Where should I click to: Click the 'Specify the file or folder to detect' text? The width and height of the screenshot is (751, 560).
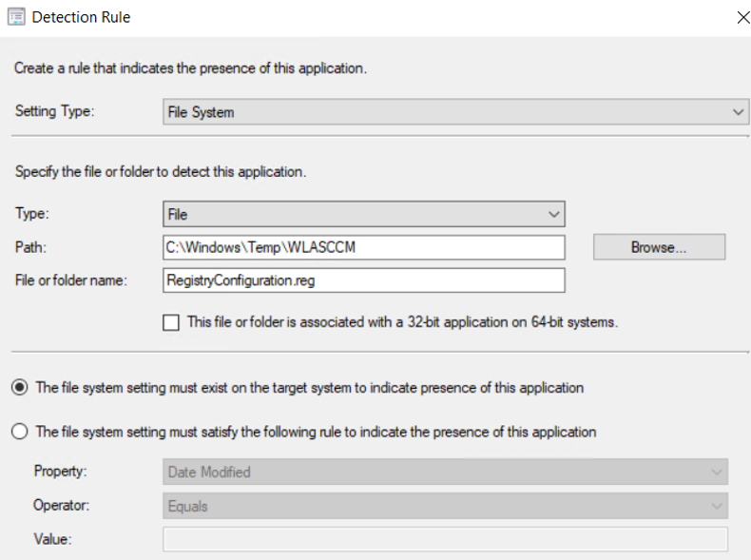[x=161, y=171]
